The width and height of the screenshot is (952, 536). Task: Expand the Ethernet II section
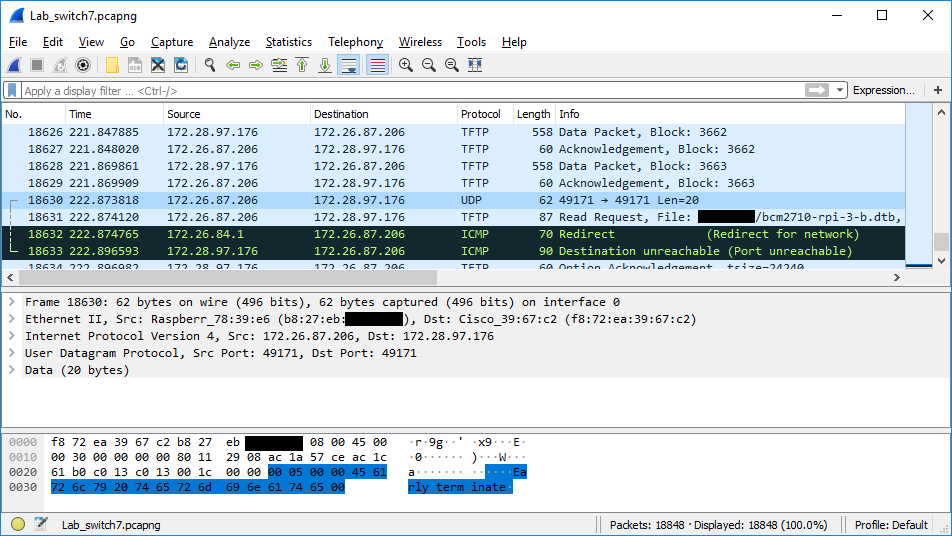point(12,319)
